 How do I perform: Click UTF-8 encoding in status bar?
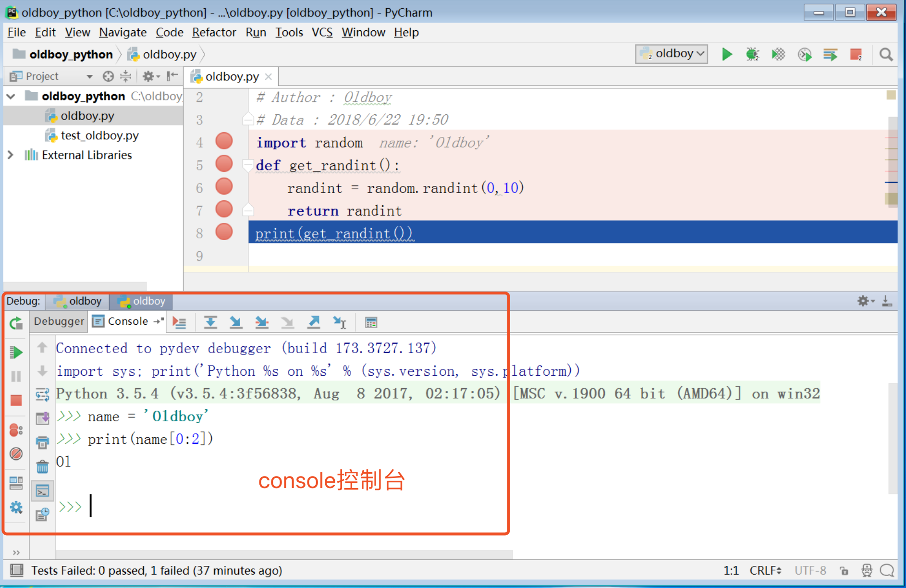tap(810, 570)
